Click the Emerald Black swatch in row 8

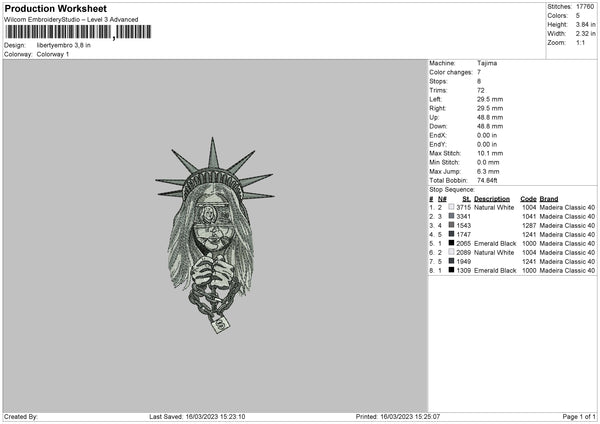pyautogui.click(x=451, y=270)
